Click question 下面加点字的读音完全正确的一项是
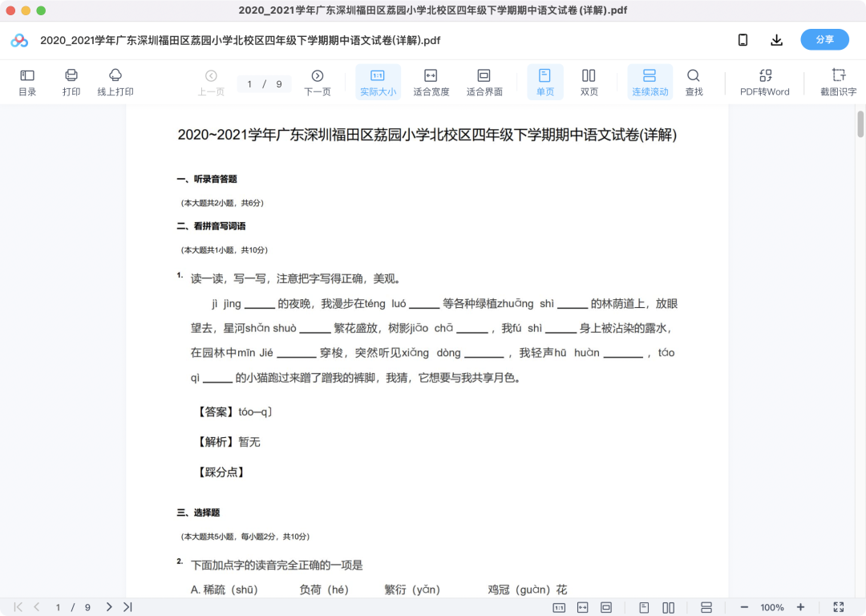This screenshot has height=616, width=866. (277, 565)
